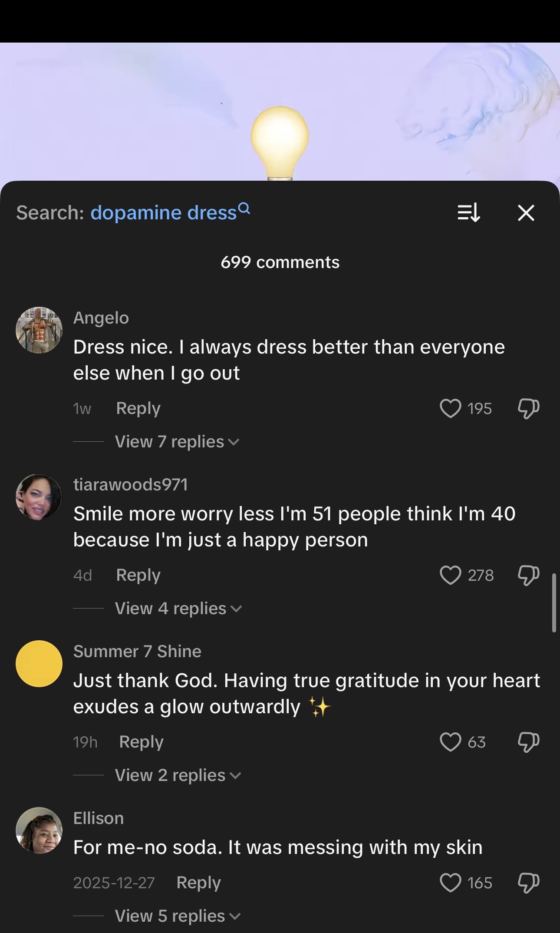Close the comments panel

tap(526, 213)
